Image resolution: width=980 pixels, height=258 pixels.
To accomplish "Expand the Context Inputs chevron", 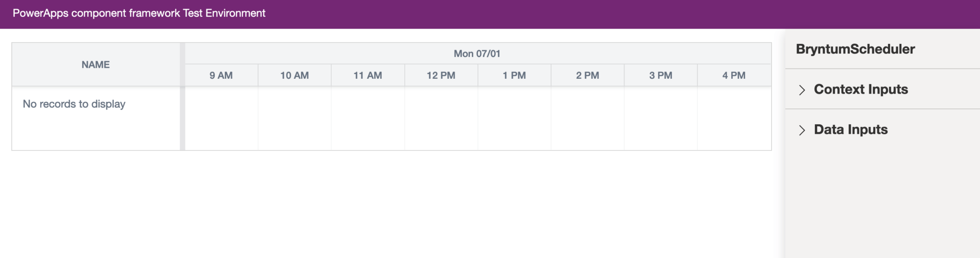I will click(802, 90).
